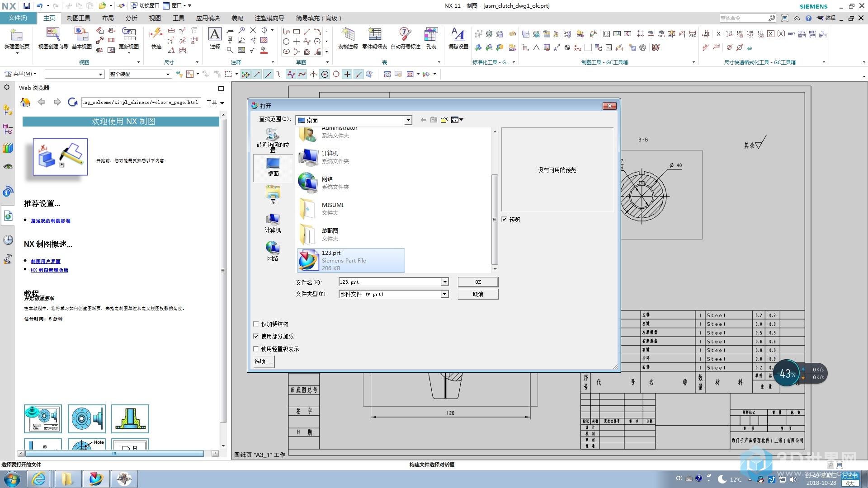Uncheck the Preview (预览) checkbox
868x488 pixels.
tap(504, 220)
